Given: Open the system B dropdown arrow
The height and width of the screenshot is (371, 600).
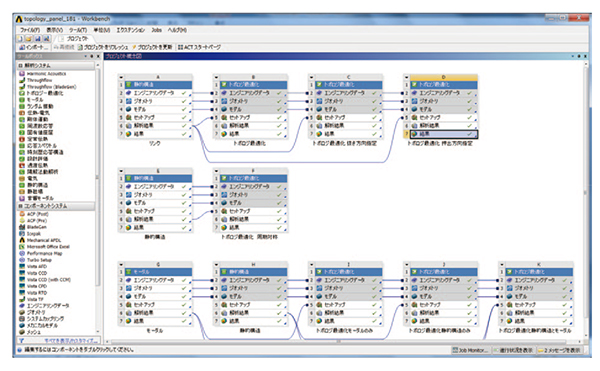Looking at the screenshot, I should coord(217,77).
